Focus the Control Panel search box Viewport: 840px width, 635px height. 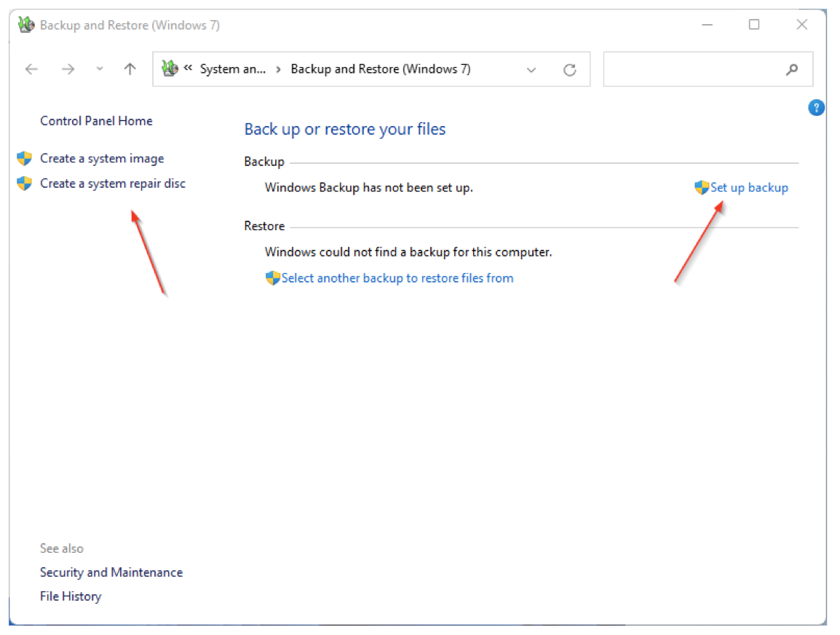[708, 69]
